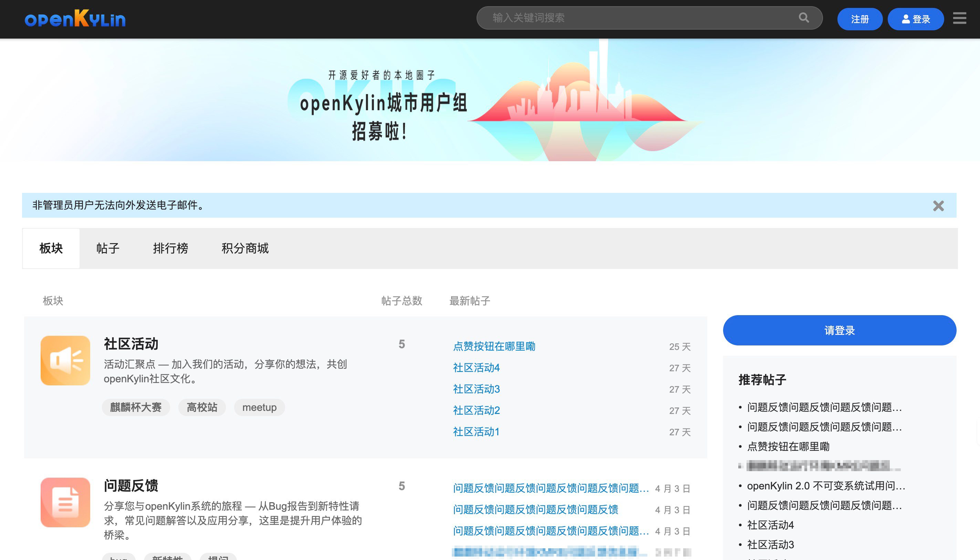The image size is (980, 560).
Task: Open the 问题反馈 document icon
Action: pyautogui.click(x=65, y=502)
